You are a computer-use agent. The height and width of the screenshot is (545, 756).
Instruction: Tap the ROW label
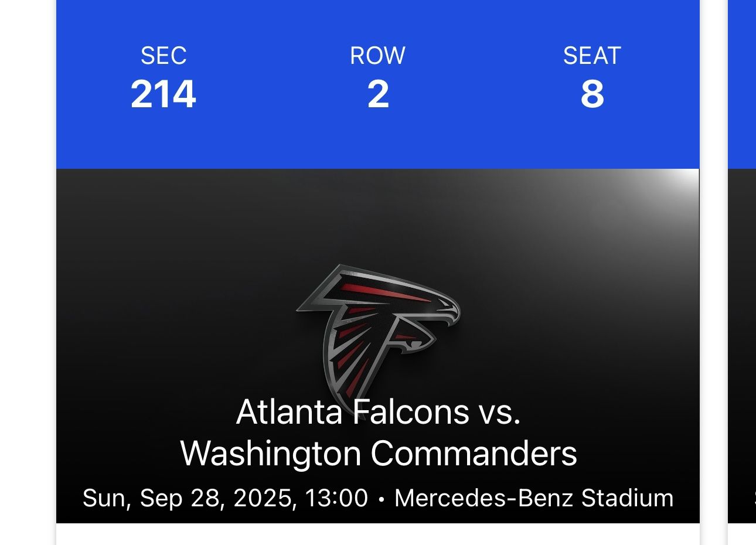pyautogui.click(x=377, y=56)
